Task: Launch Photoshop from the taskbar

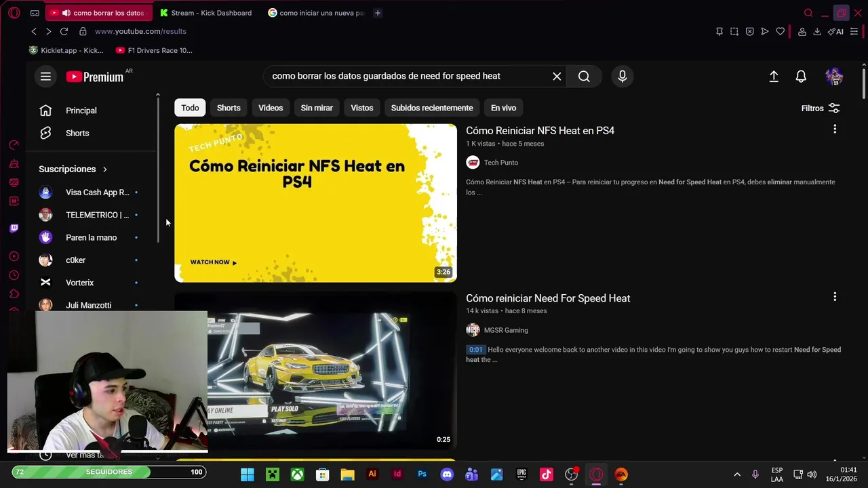Action: 422,474
